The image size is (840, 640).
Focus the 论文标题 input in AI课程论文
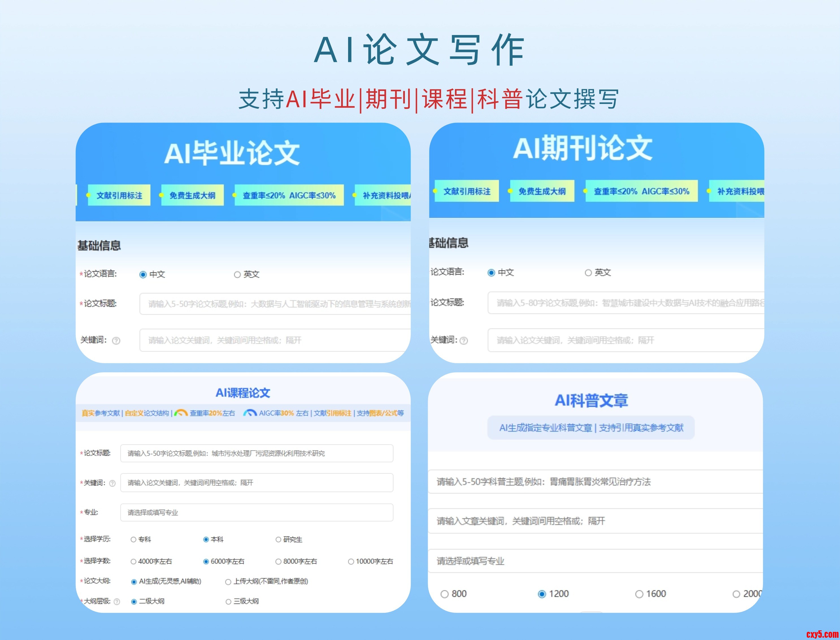click(x=257, y=453)
